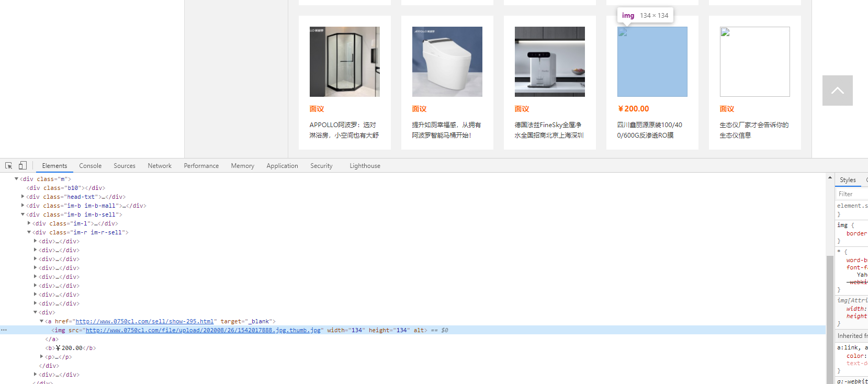
Task: Click the img src thumb.jpg URL
Action: (203, 330)
